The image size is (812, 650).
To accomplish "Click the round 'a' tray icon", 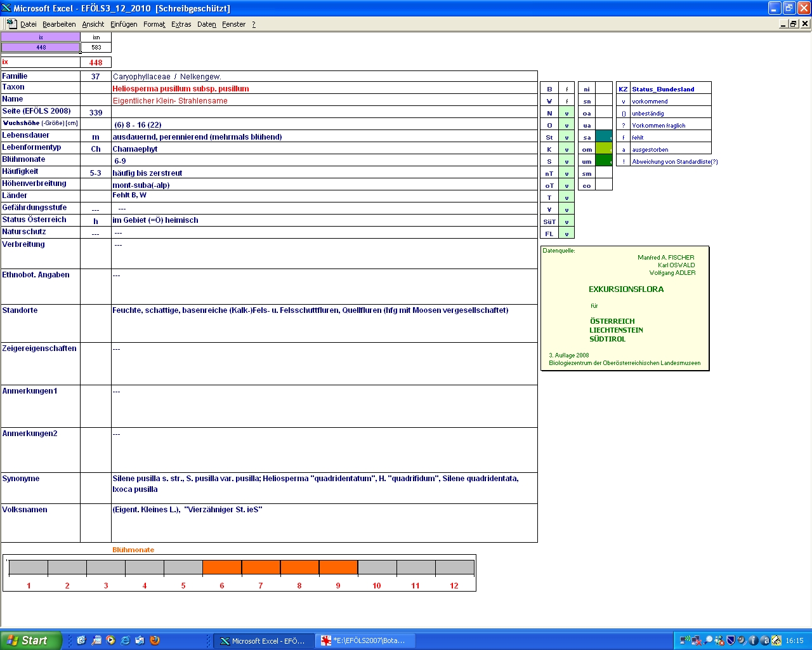I will tap(764, 640).
